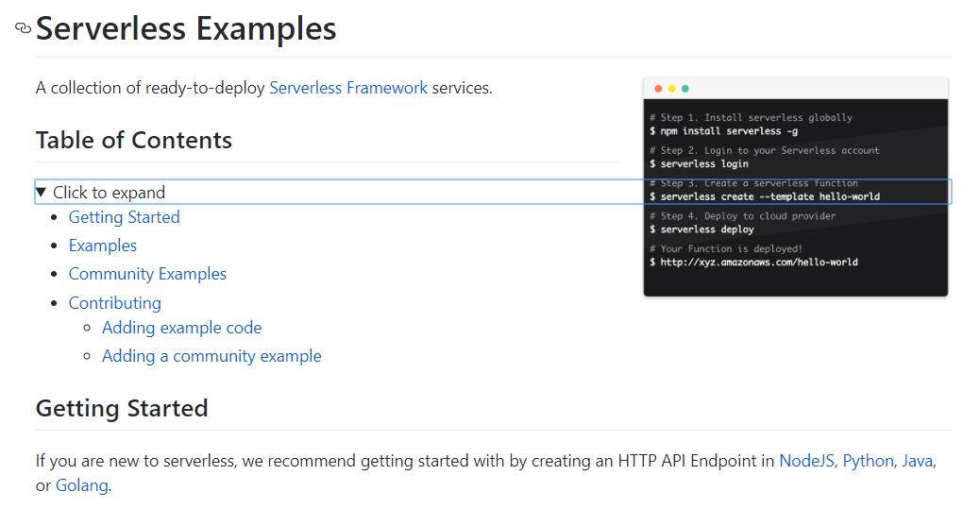Click the 'serverless login' command line
Screen dimensions: 980x509
(699, 163)
